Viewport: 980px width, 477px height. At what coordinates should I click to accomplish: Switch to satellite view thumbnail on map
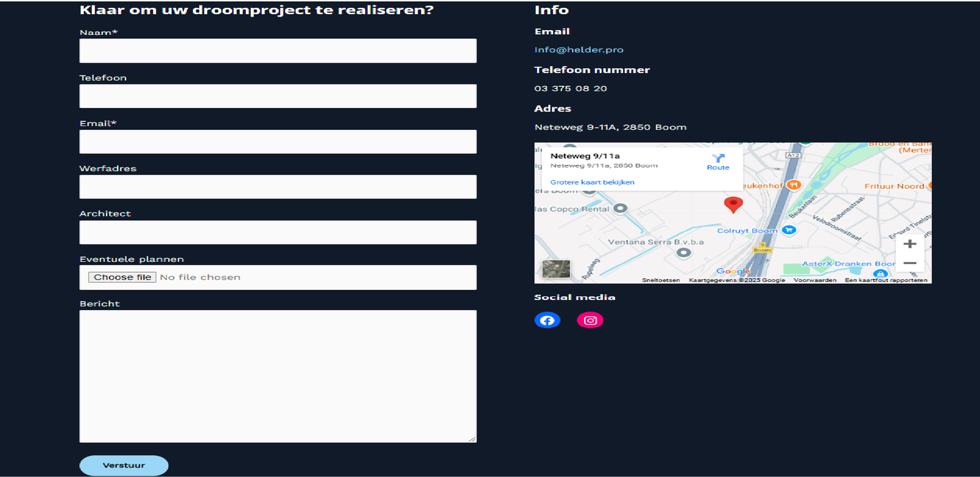coord(556,269)
